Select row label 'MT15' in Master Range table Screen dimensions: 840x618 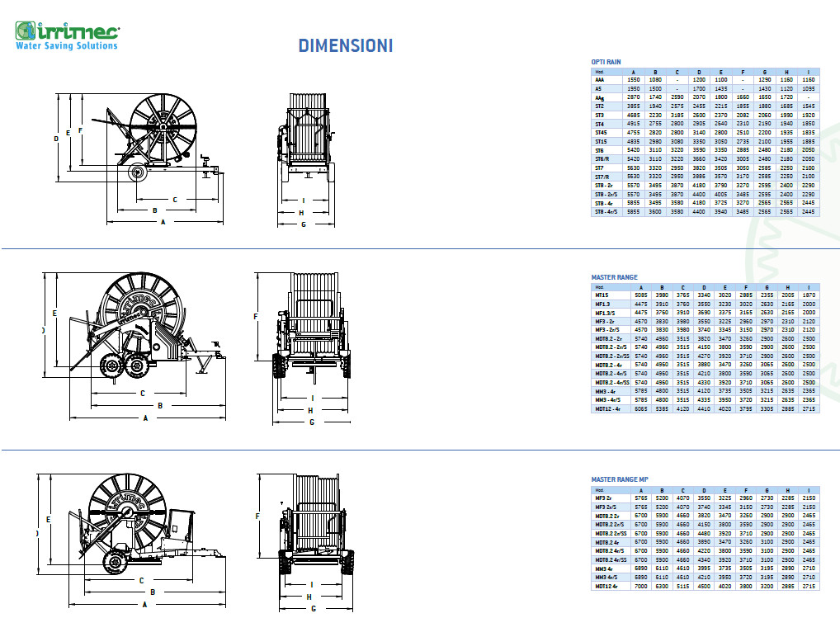(x=602, y=295)
